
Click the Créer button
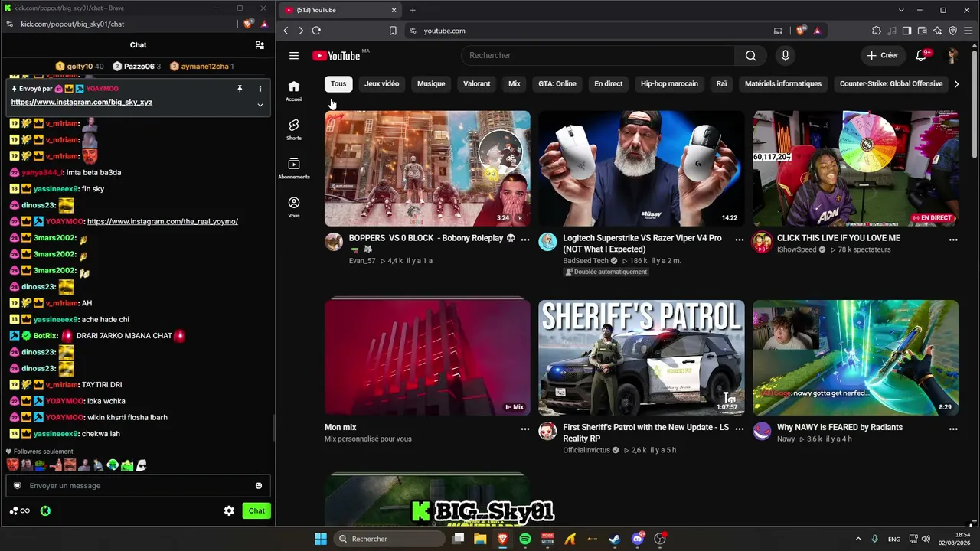883,55
